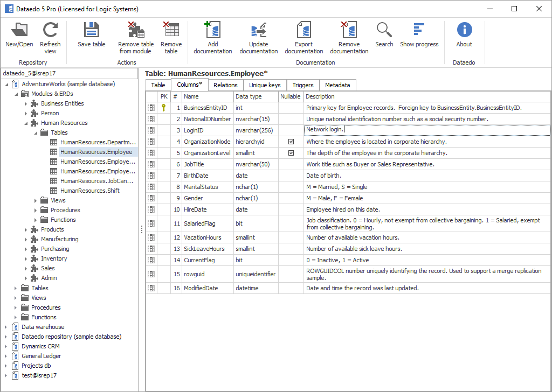Viewport: 552px width, 392px height.
Task: Select Projects db in the tree
Action: click(x=36, y=366)
